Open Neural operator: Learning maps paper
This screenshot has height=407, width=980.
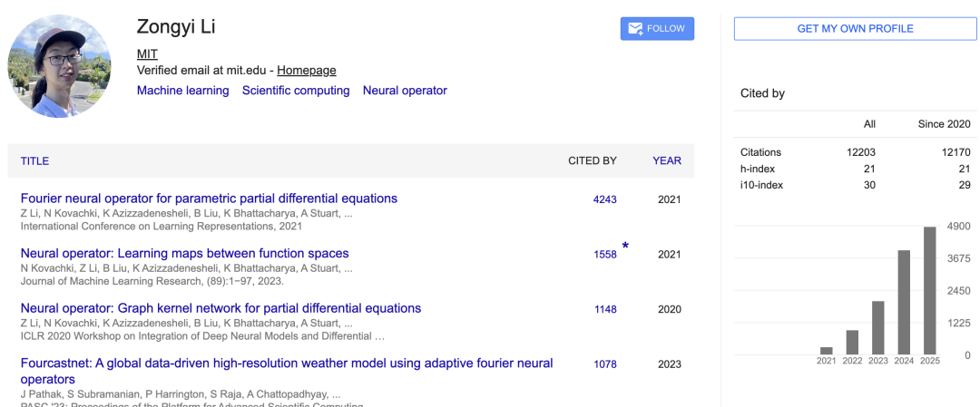point(184,254)
